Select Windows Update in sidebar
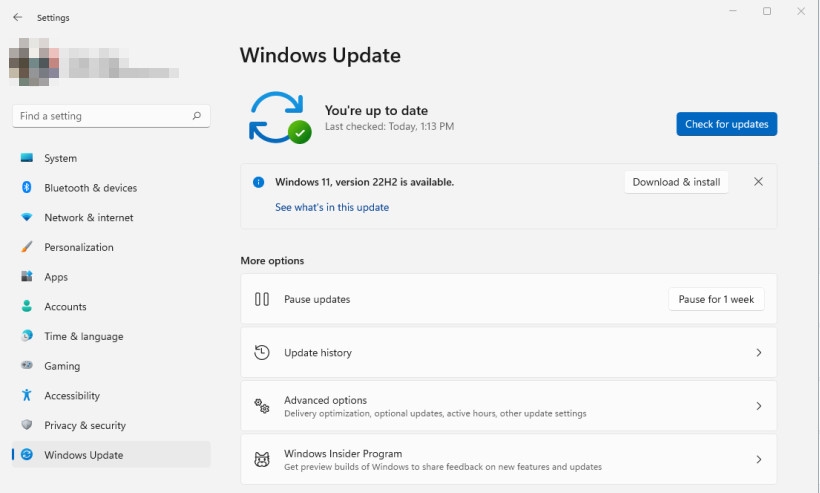820x493 pixels. click(111, 455)
